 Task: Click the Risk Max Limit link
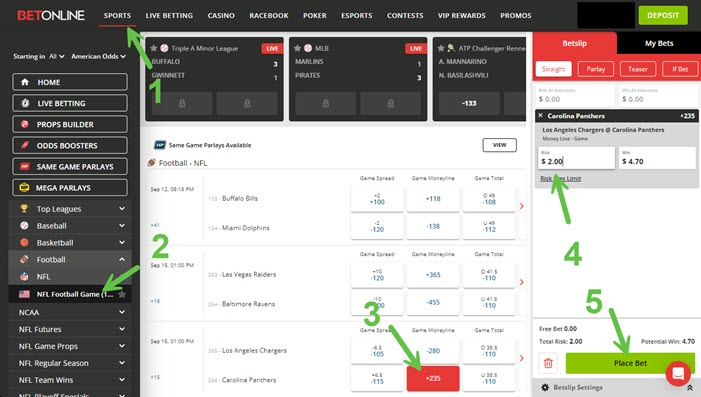561,178
